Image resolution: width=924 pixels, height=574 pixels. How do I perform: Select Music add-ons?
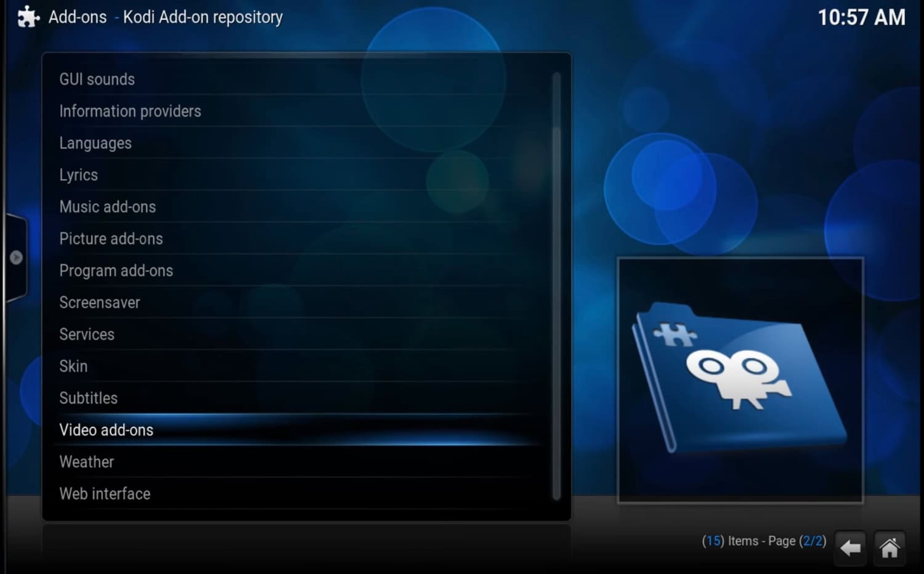pyautogui.click(x=300, y=207)
